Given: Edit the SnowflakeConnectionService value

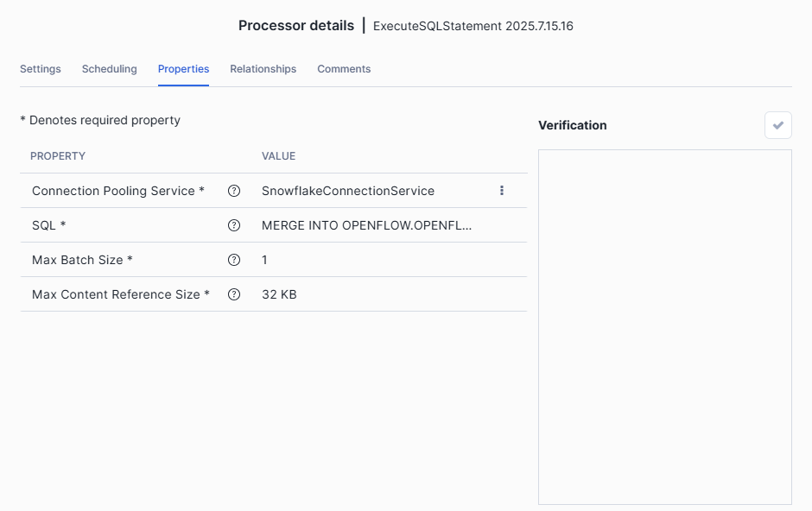Looking at the screenshot, I should pyautogui.click(x=348, y=191).
